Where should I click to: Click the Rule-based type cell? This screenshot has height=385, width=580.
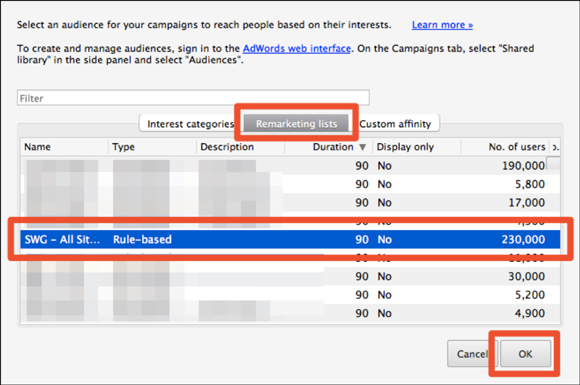pos(142,240)
